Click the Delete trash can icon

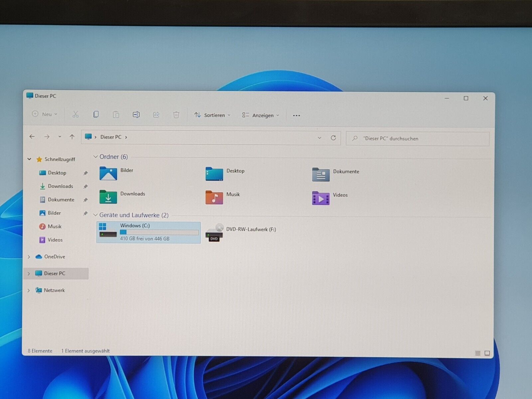(x=176, y=115)
